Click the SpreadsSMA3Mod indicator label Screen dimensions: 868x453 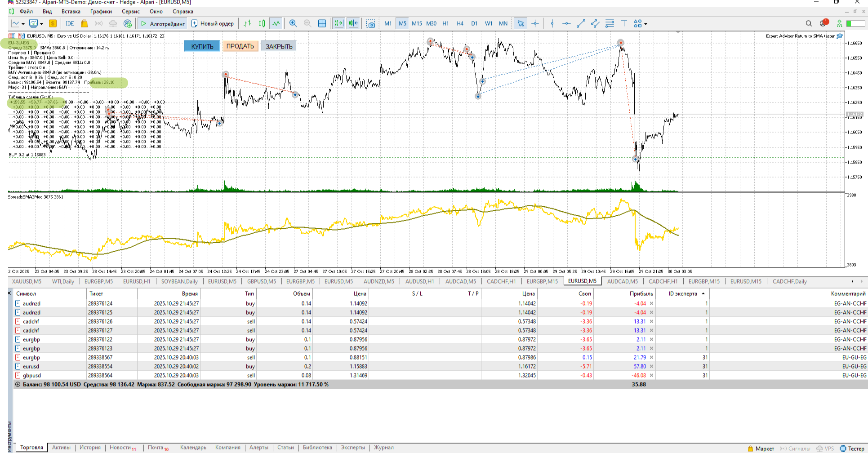point(36,197)
